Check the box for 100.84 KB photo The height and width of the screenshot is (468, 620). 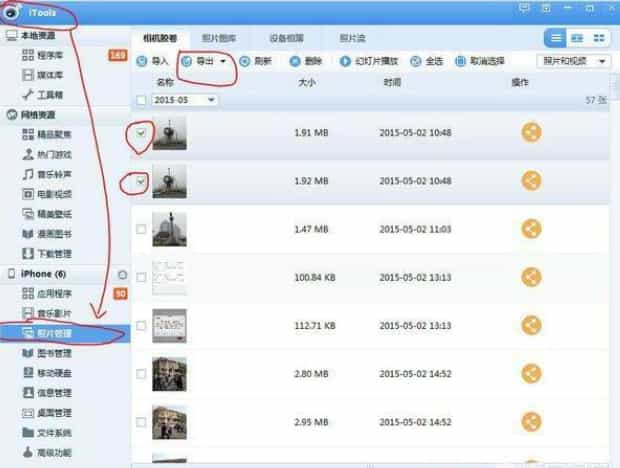point(141,277)
